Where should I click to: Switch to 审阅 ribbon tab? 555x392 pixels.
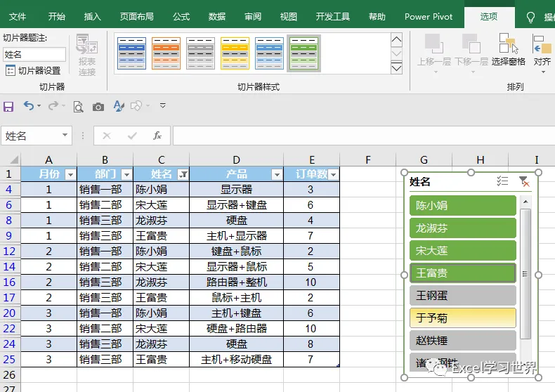pyautogui.click(x=253, y=17)
